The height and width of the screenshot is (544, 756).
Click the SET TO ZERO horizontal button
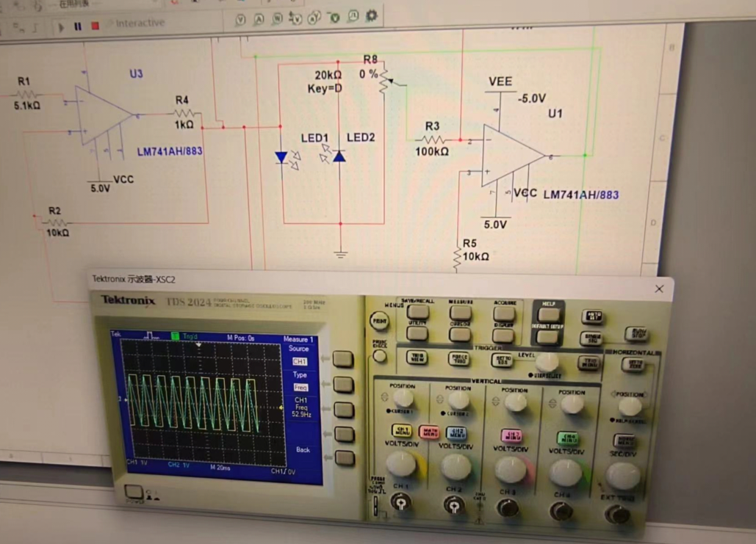click(633, 364)
